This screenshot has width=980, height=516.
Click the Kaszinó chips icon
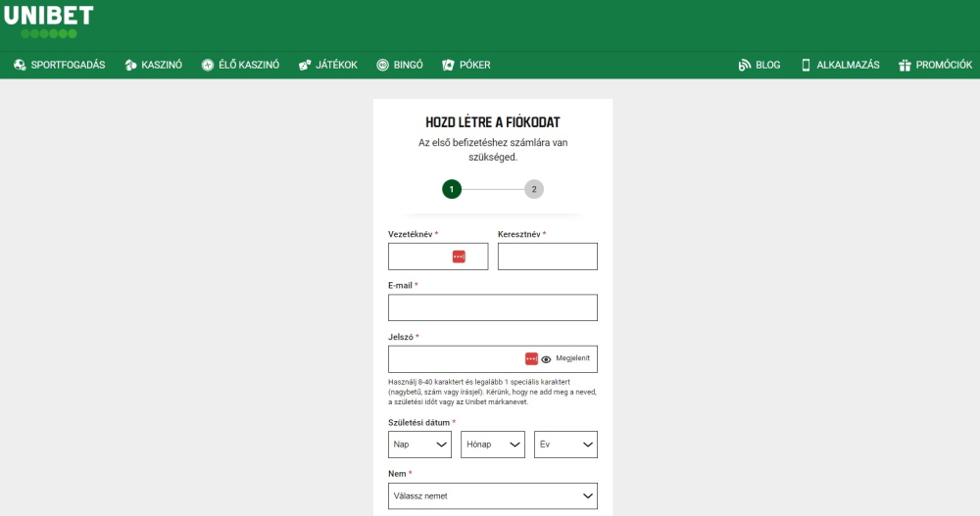130,65
